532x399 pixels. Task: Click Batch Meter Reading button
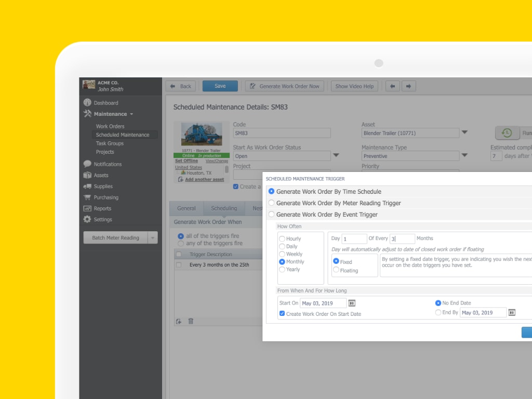pyautogui.click(x=116, y=238)
